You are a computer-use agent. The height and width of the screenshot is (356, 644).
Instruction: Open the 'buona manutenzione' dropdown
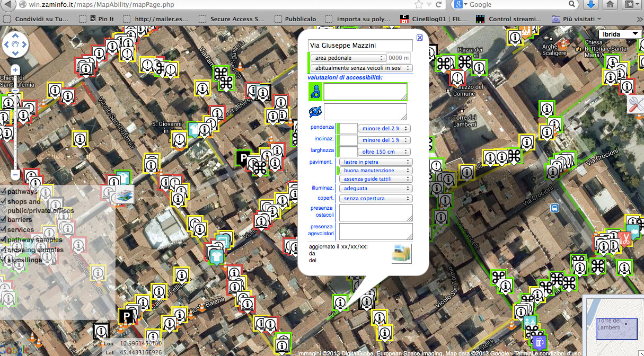pos(375,171)
